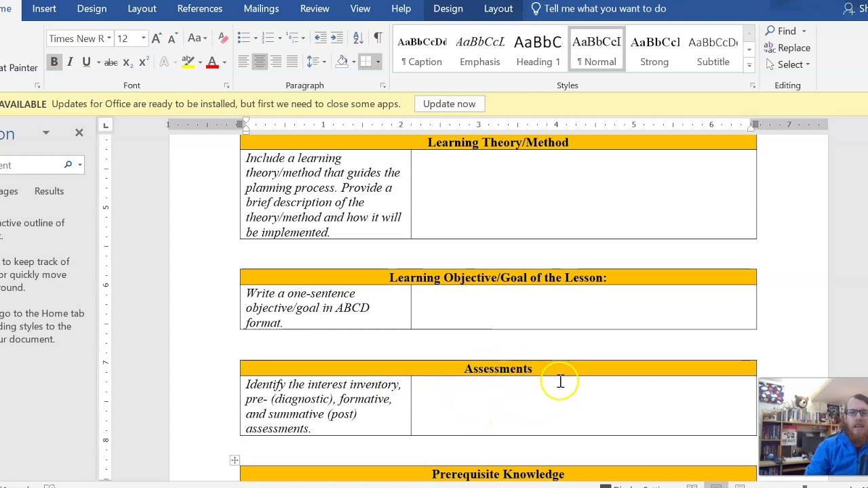The width and height of the screenshot is (868, 488).
Task: Apply a bulleted list
Action: pyautogui.click(x=243, y=39)
